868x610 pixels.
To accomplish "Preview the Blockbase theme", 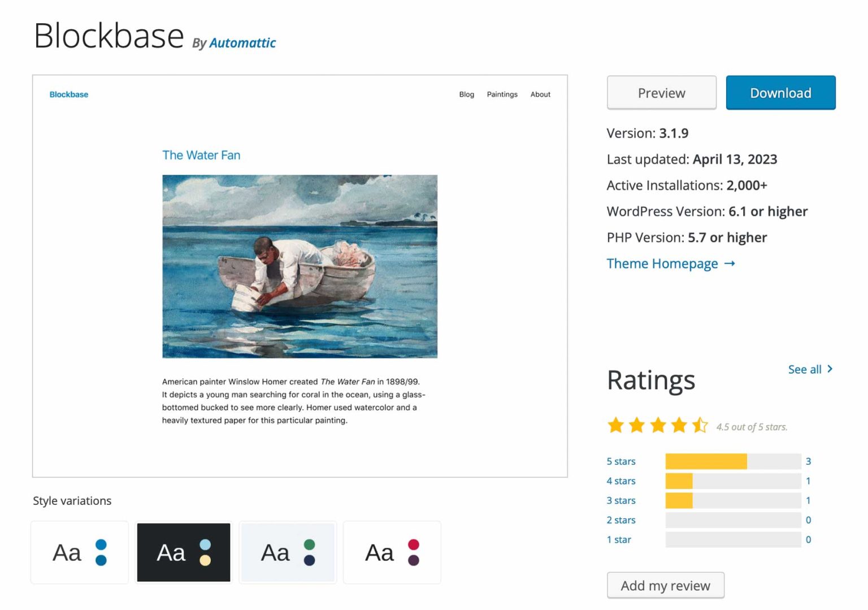I will 661,93.
